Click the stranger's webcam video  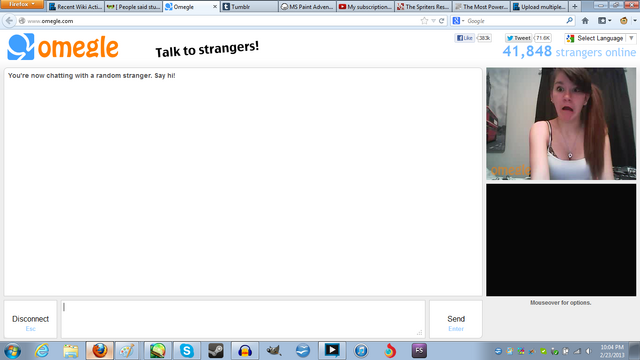click(561, 124)
